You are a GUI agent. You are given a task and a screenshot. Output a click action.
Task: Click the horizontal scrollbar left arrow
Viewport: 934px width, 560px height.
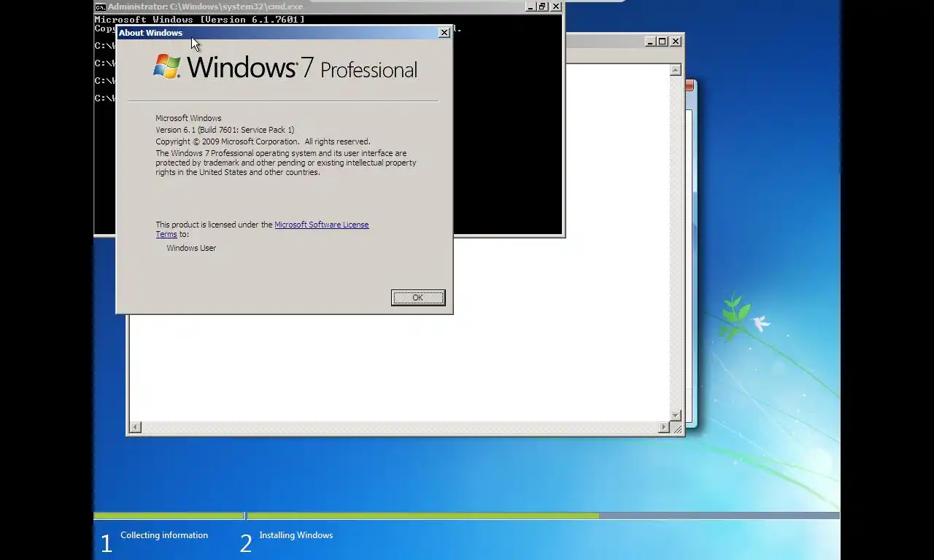click(x=136, y=427)
